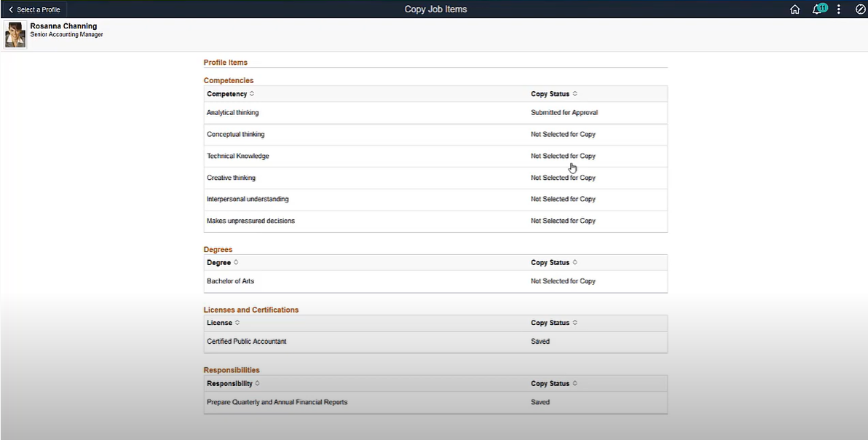Click the Competencies section heading
The width and height of the screenshot is (868, 440).
click(229, 81)
